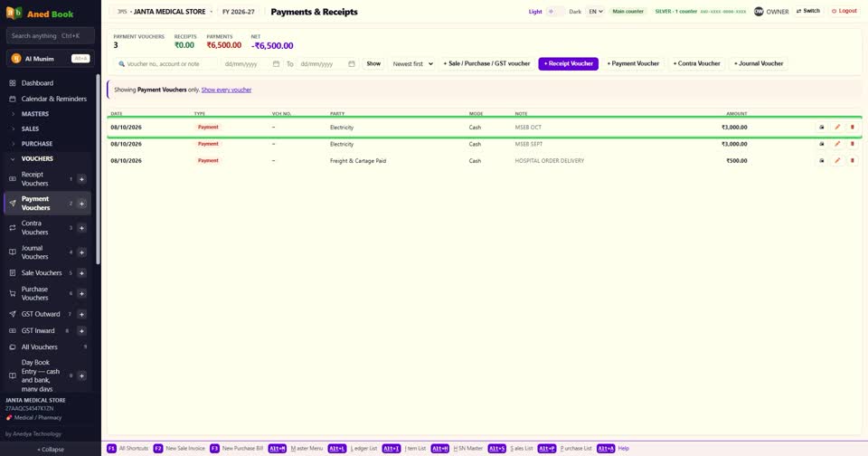Delete the MSEB SEPT payment row

852,144
